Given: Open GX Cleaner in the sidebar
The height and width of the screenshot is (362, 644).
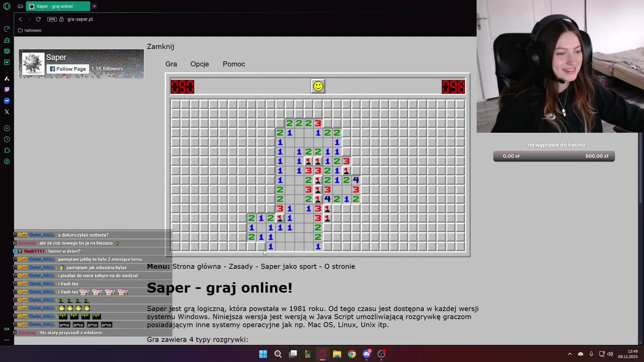Looking at the screenshot, I should (7, 40).
